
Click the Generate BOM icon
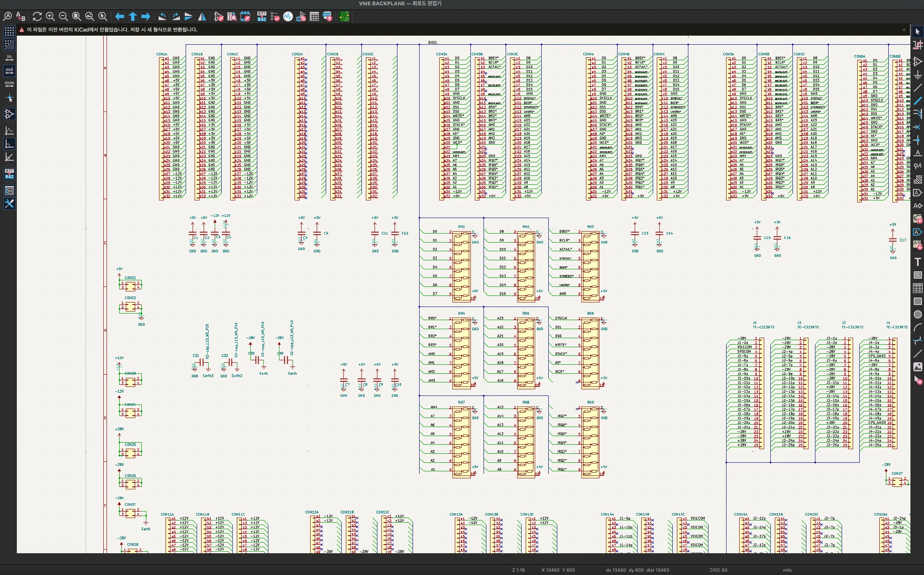point(327,16)
